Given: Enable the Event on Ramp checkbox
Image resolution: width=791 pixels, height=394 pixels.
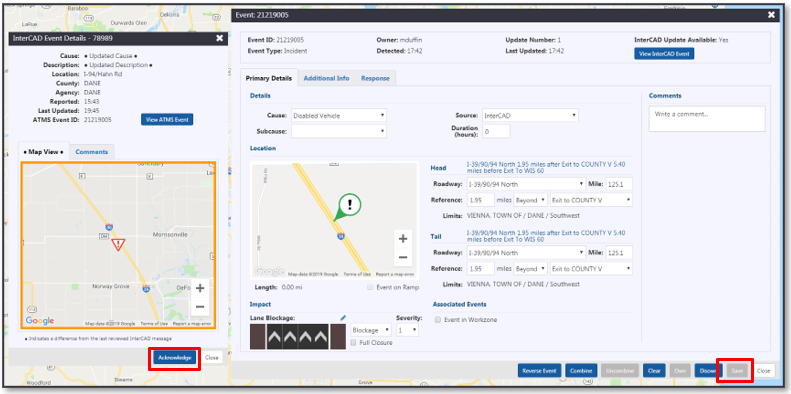Looking at the screenshot, I should (x=371, y=287).
